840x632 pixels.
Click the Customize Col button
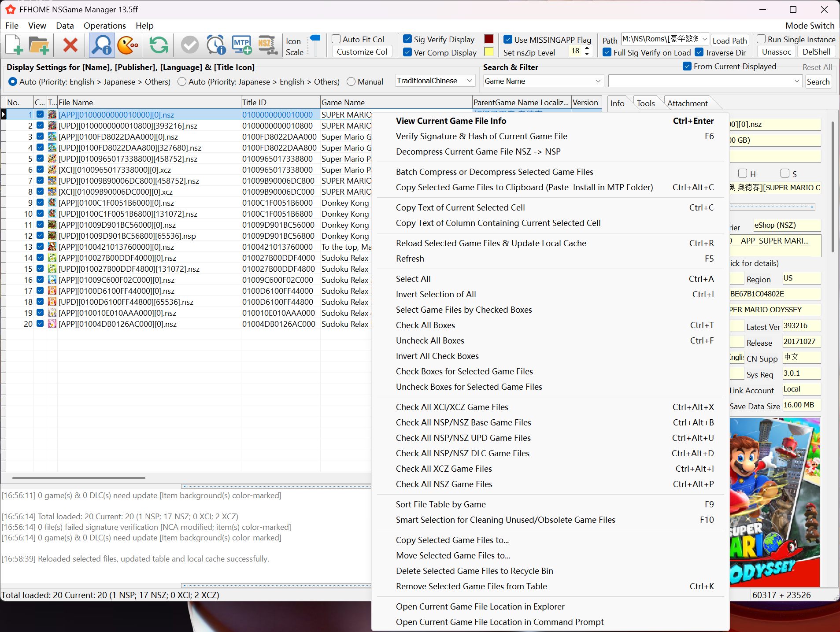pyautogui.click(x=362, y=52)
